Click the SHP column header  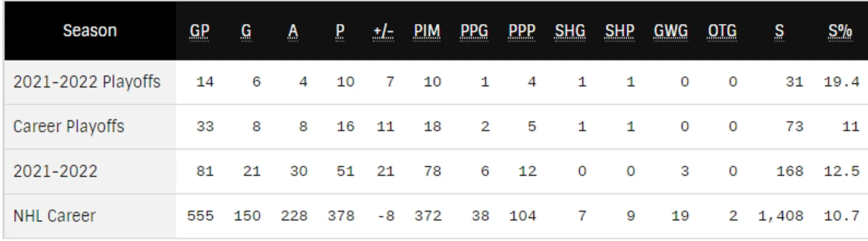click(619, 31)
